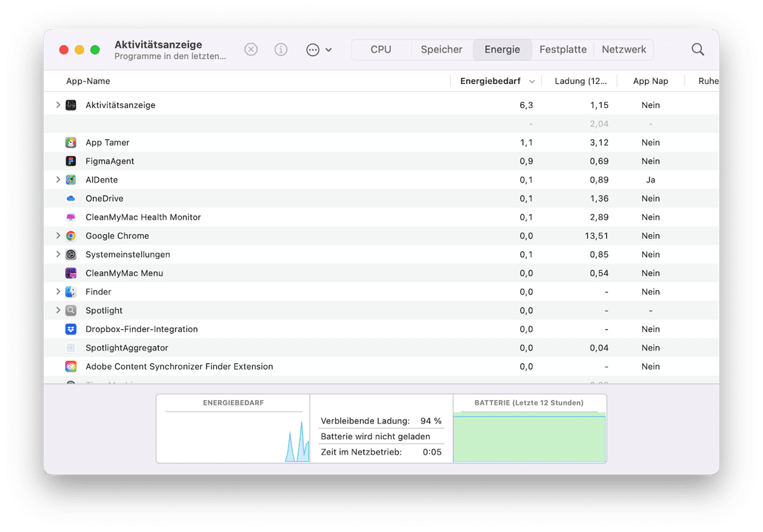Screen dimensions: 763x532
Task: Select the Energie tab
Action: 502,50
